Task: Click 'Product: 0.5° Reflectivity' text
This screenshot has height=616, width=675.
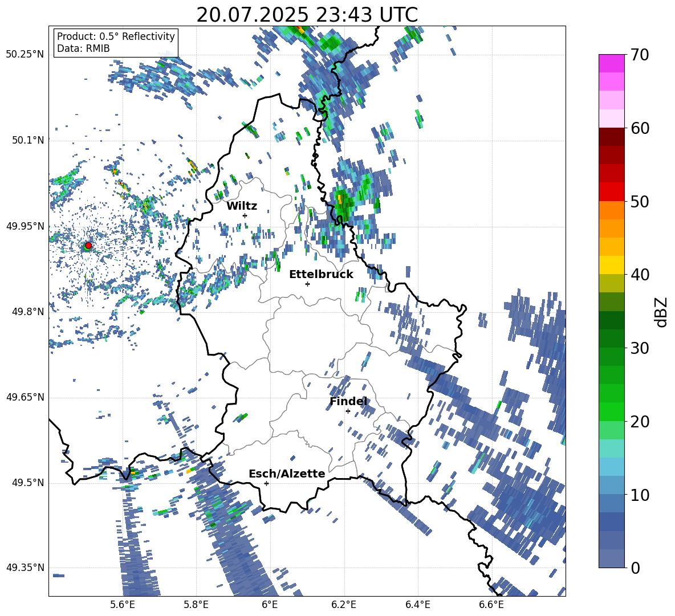Action: [116, 36]
